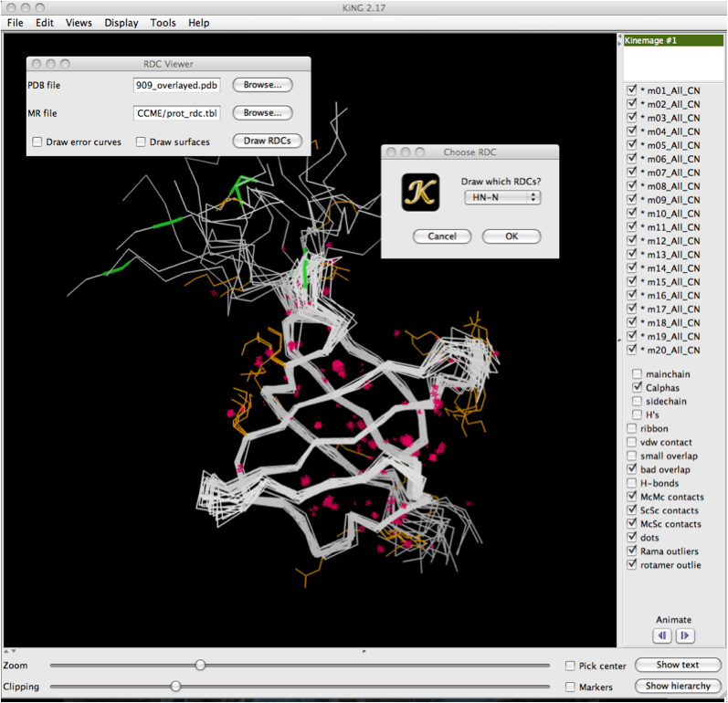Click the animate step backward button
This screenshot has width=728, height=703.
662,635
